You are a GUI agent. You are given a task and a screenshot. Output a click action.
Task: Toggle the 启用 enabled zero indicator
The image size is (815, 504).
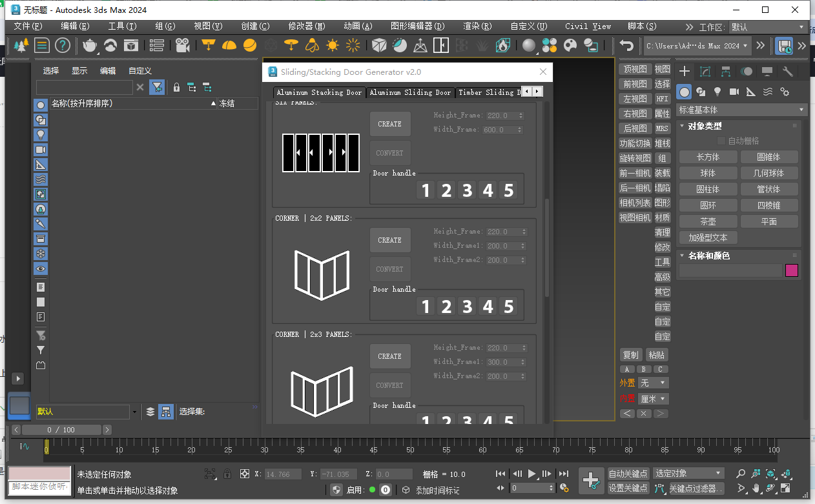pos(386,490)
